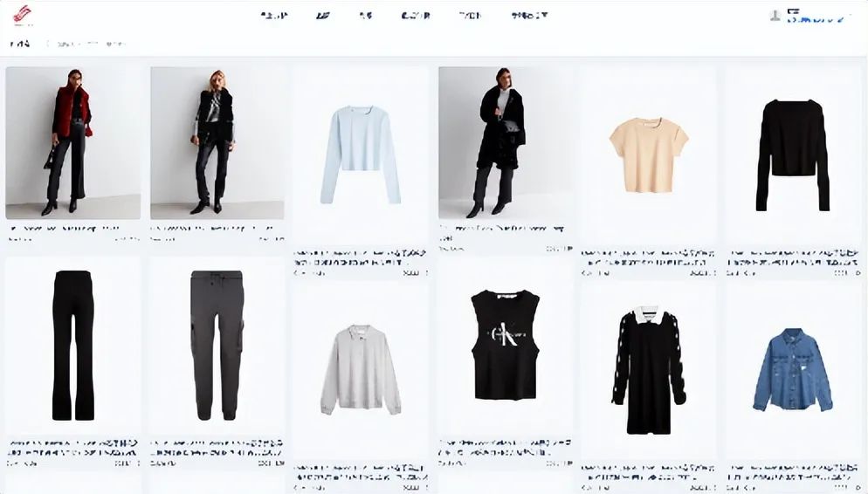Click the blue account link beside the avatar
Screen dimensions: 868x494
click(x=816, y=20)
